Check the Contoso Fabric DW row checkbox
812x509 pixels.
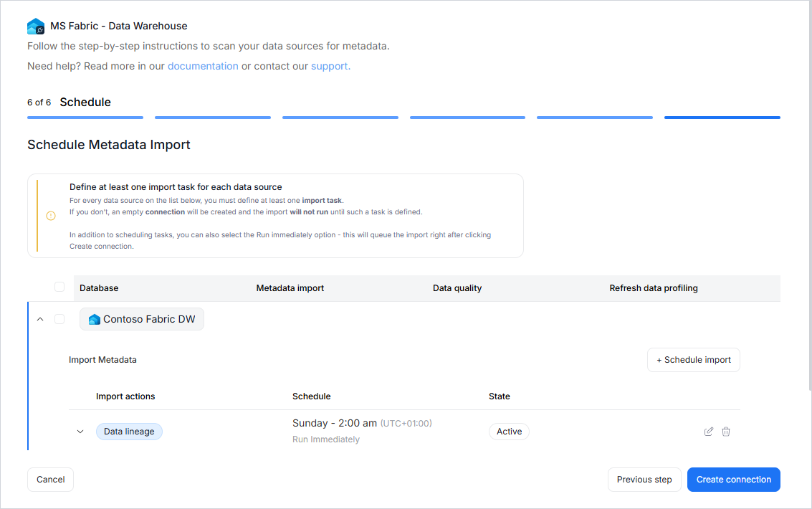pyautogui.click(x=59, y=319)
